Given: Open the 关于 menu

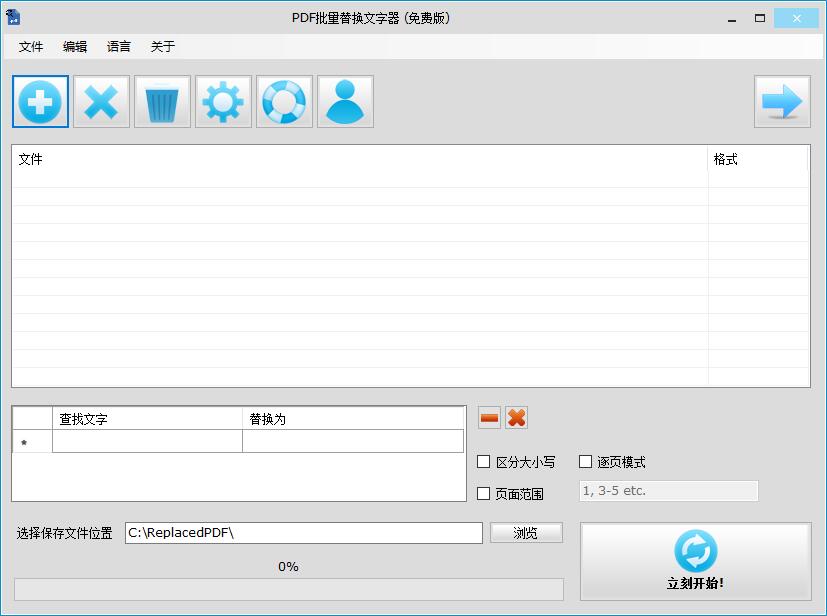Looking at the screenshot, I should pos(162,46).
